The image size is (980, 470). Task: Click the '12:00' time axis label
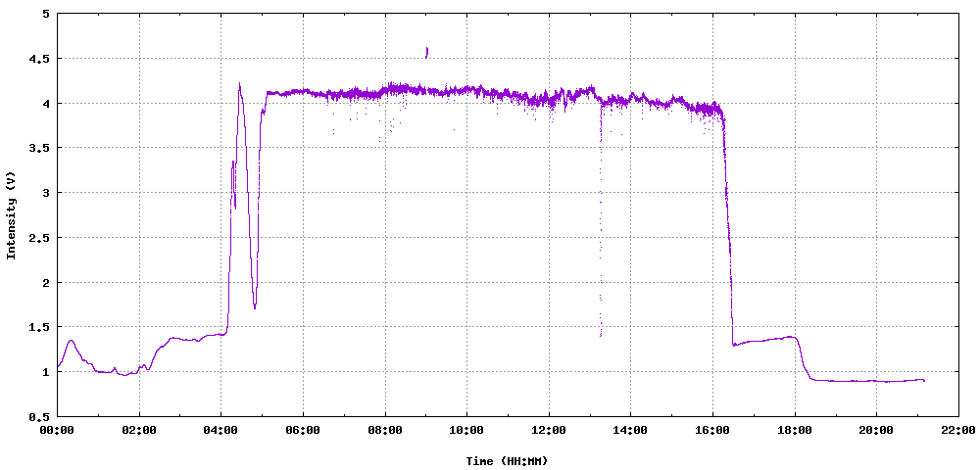549,430
